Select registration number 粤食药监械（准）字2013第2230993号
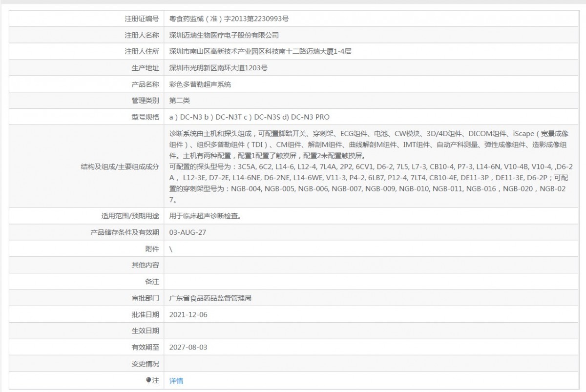Screen dimensions: 586x392 (x=229, y=19)
